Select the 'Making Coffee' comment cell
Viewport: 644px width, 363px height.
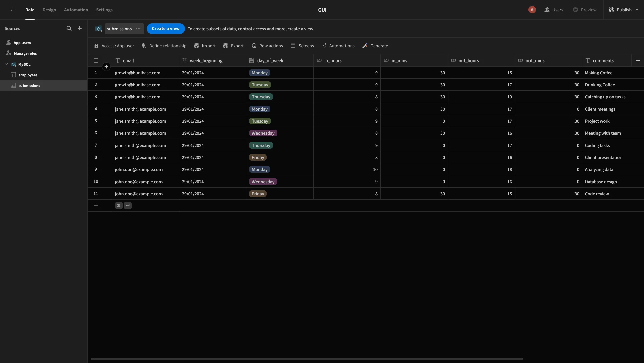(613, 73)
